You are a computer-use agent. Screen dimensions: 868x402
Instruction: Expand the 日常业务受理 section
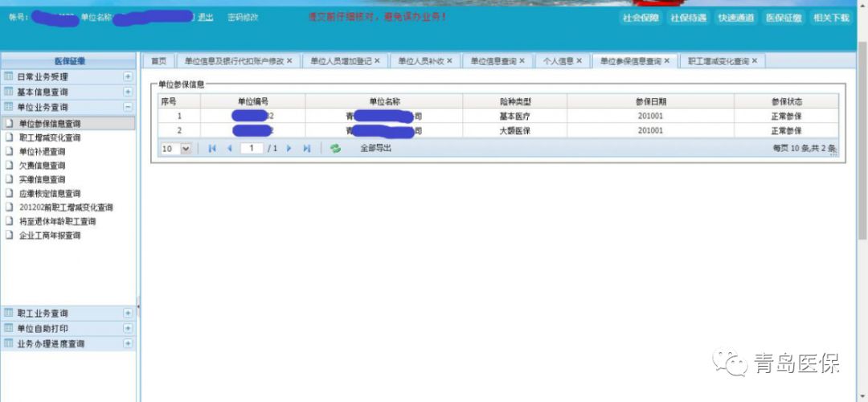click(128, 76)
